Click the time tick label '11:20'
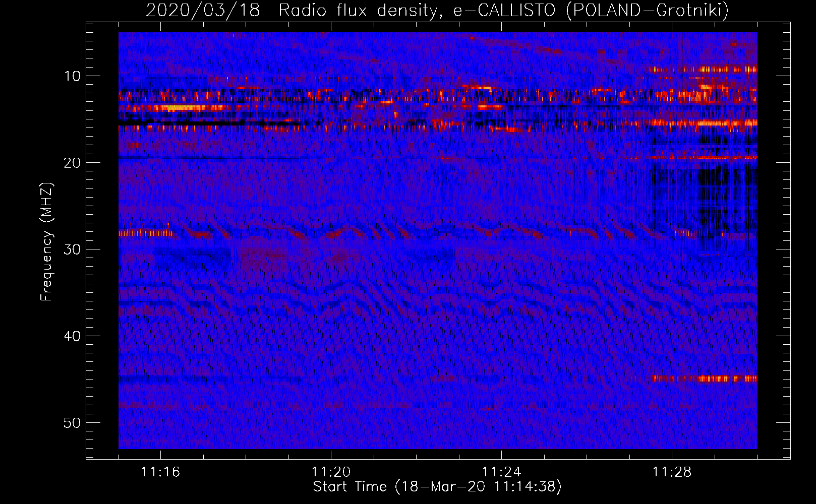816x504 pixels. pos(331,472)
